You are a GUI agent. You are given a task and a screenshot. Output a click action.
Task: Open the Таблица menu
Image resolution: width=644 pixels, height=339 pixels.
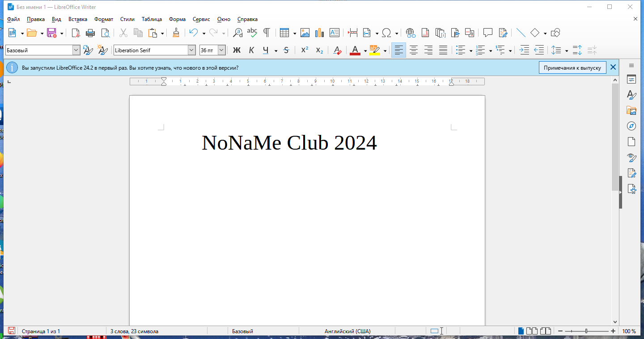tap(152, 19)
